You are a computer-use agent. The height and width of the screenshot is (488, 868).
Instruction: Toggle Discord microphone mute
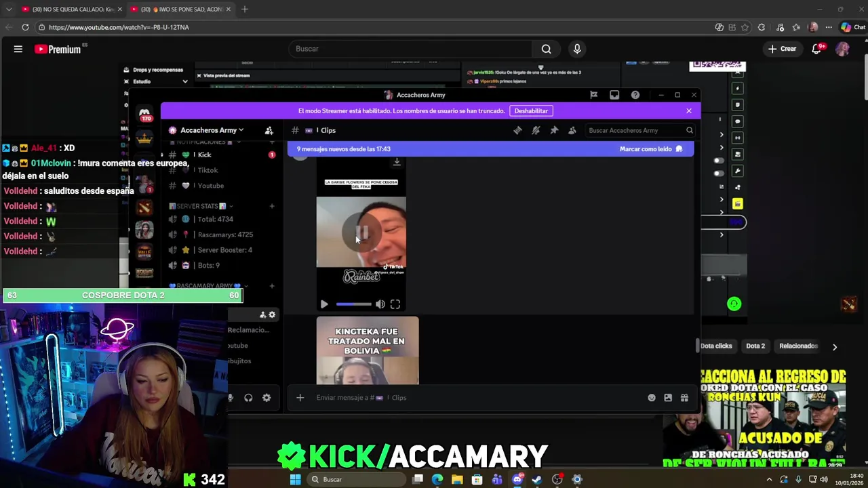click(x=231, y=398)
